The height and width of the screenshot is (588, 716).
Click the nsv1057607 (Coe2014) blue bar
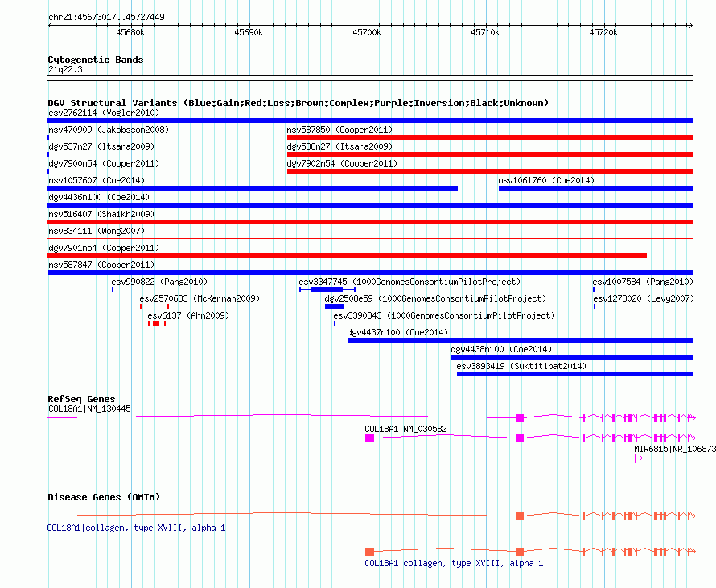(x=253, y=188)
